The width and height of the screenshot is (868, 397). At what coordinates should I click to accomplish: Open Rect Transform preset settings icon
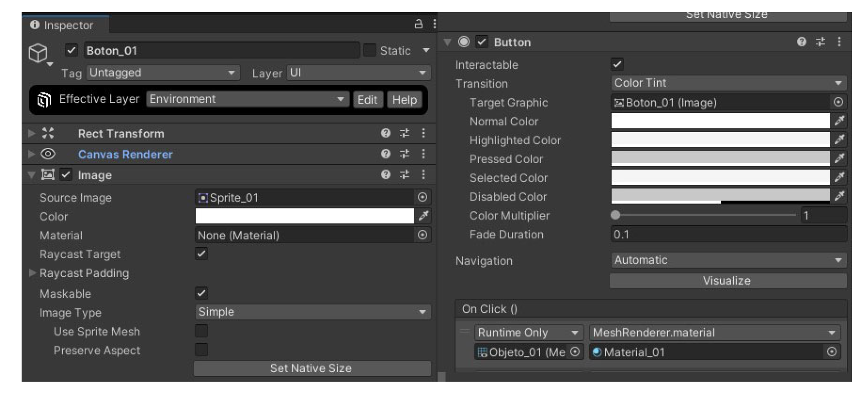[x=404, y=133]
